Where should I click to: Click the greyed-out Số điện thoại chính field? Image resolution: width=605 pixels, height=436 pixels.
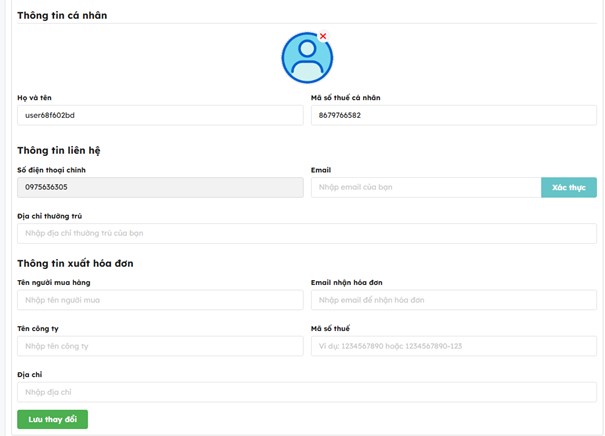160,187
